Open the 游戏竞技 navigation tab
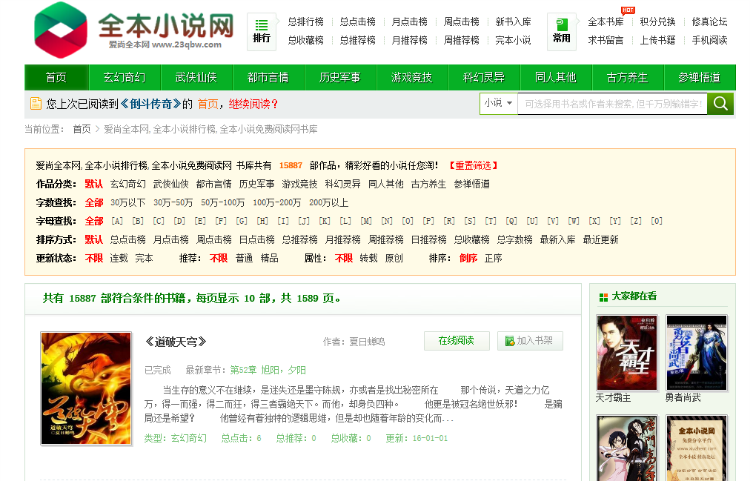This screenshot has width=750, height=481. point(412,77)
